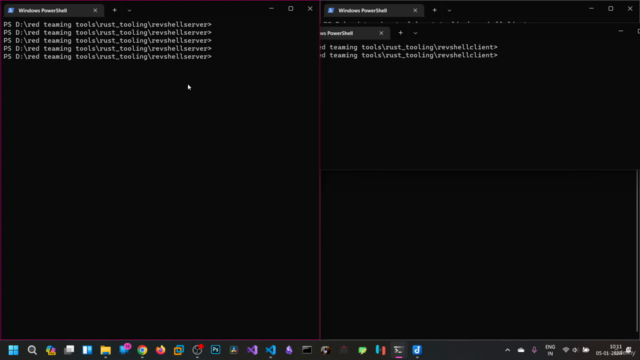Maximize the top-right PowerShell window
The image size is (640, 360).
(611, 9)
